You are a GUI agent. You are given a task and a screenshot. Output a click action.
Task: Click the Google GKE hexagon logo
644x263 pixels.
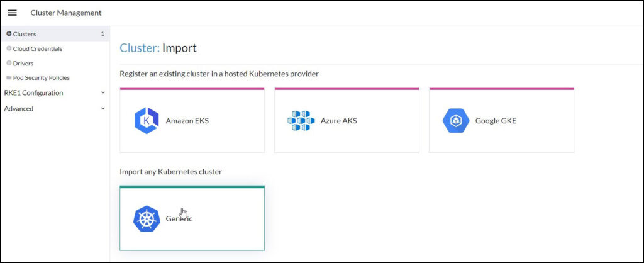pos(455,121)
